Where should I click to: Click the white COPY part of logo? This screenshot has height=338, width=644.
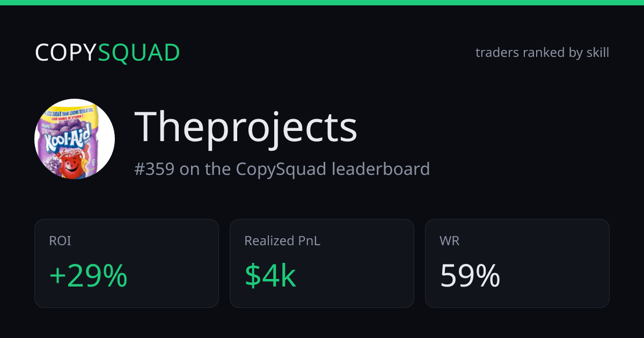point(66,53)
